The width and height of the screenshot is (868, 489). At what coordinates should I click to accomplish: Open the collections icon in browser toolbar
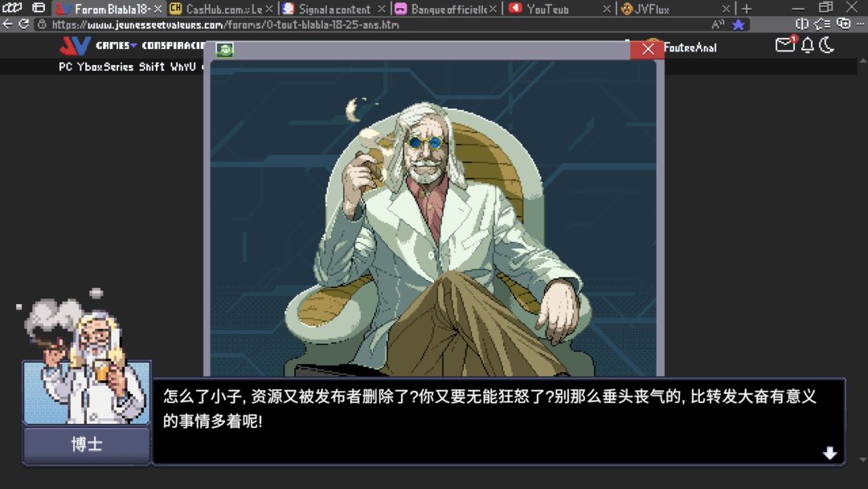coord(843,24)
